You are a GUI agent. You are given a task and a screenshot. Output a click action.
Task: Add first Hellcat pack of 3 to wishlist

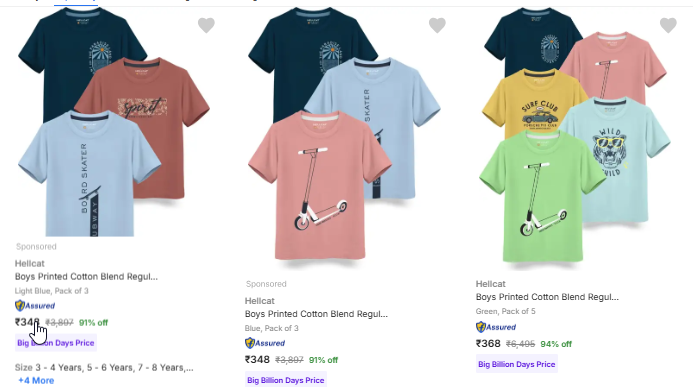coord(206,25)
